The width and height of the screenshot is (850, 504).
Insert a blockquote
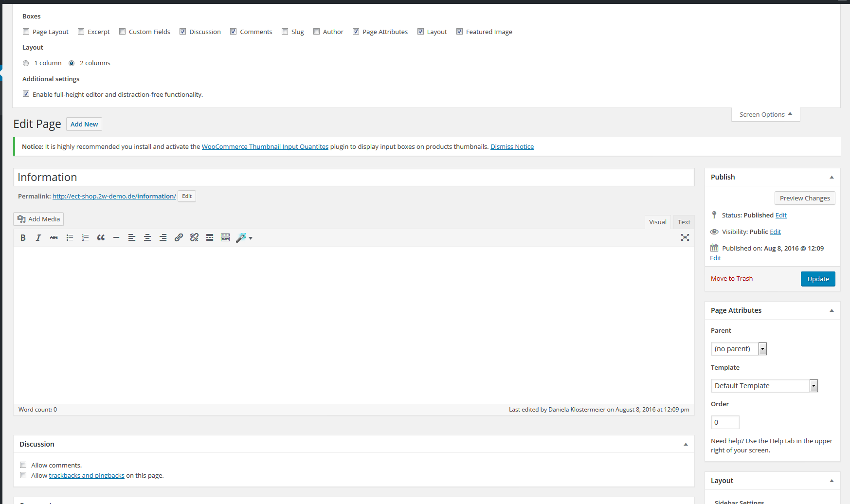[101, 238]
